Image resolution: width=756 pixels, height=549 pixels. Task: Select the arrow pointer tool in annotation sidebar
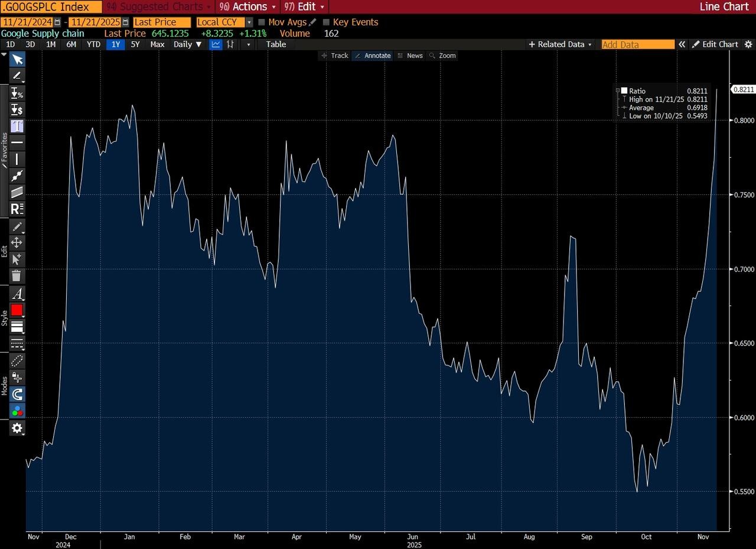coord(17,60)
